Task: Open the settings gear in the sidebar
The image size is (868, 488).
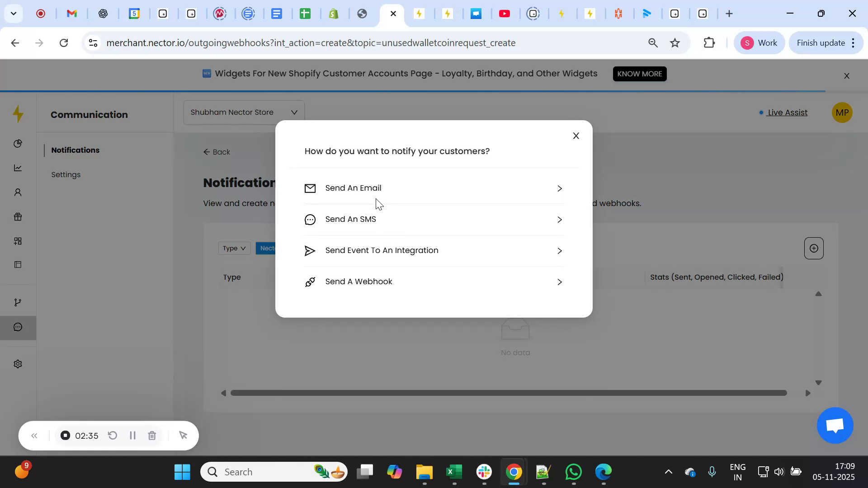Action: [18, 364]
